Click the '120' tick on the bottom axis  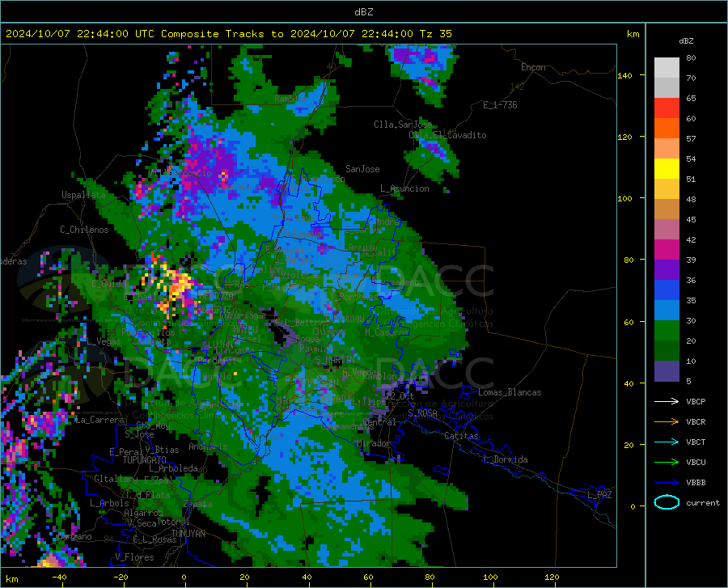(552, 577)
